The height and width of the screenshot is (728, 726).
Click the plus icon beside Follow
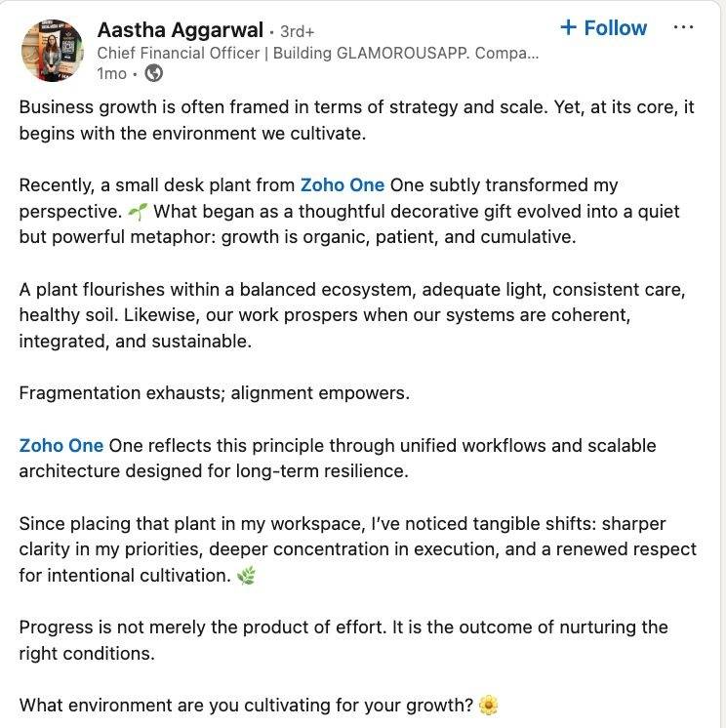click(569, 27)
